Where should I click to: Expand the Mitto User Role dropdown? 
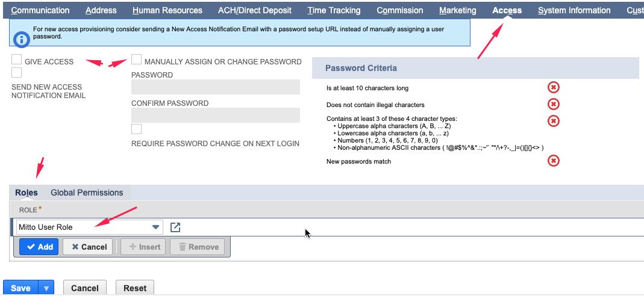[156, 227]
